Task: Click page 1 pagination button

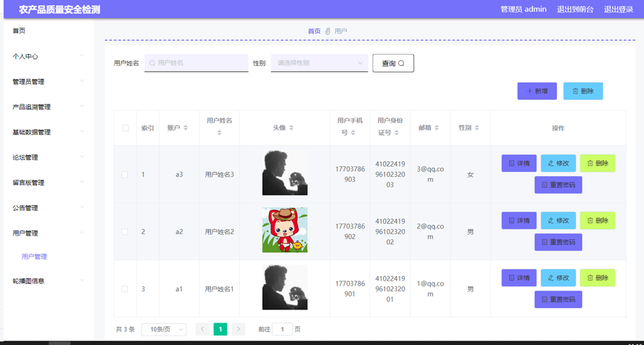Action: click(x=220, y=329)
